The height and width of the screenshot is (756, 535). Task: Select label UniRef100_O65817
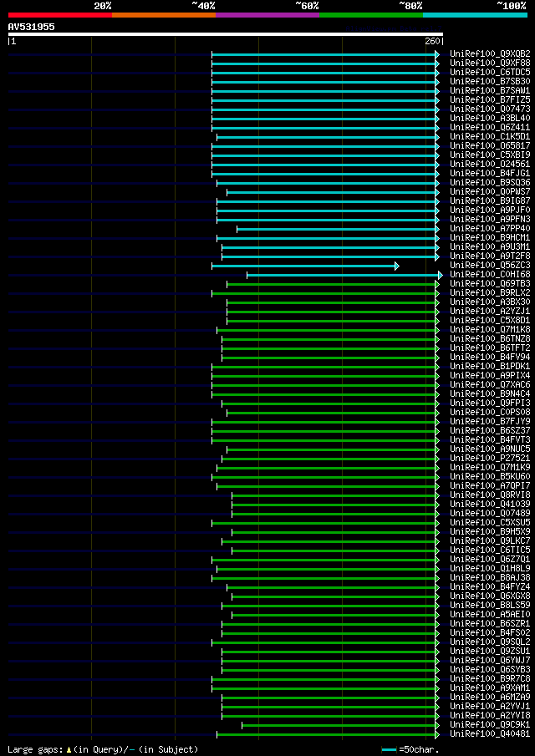(490, 146)
